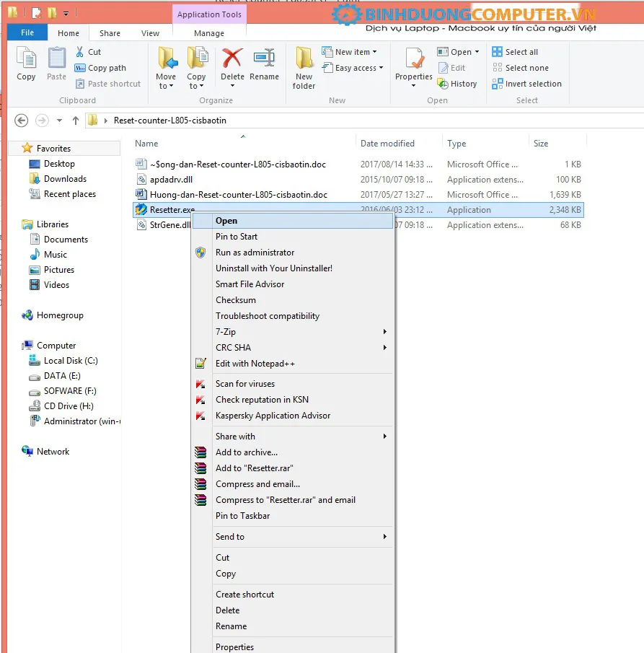The width and height of the screenshot is (644, 653).
Task: Switch to the View ribbon tab
Action: click(150, 33)
